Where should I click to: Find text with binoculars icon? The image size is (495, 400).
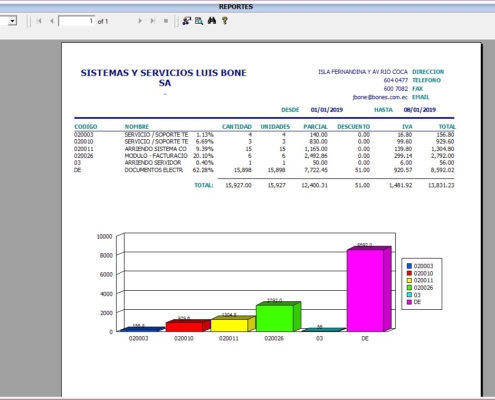212,21
